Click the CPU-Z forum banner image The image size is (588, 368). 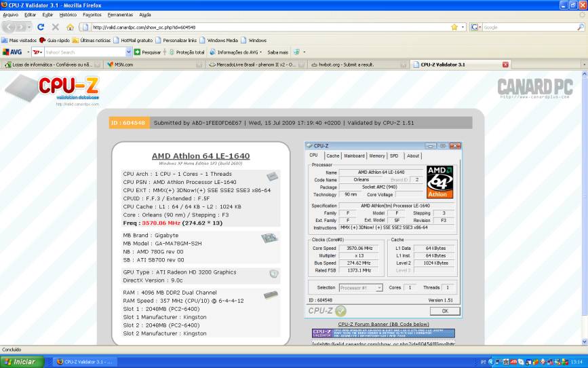(383, 333)
